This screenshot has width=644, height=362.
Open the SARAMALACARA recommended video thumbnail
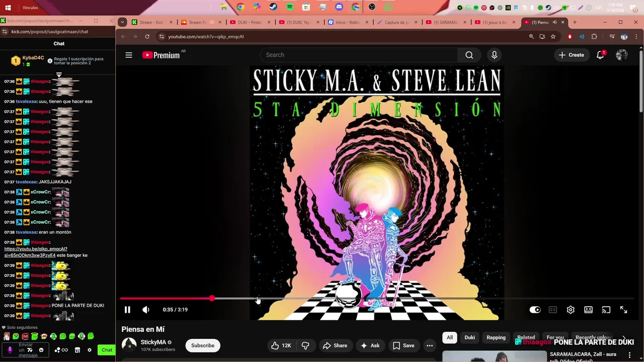(x=494, y=356)
